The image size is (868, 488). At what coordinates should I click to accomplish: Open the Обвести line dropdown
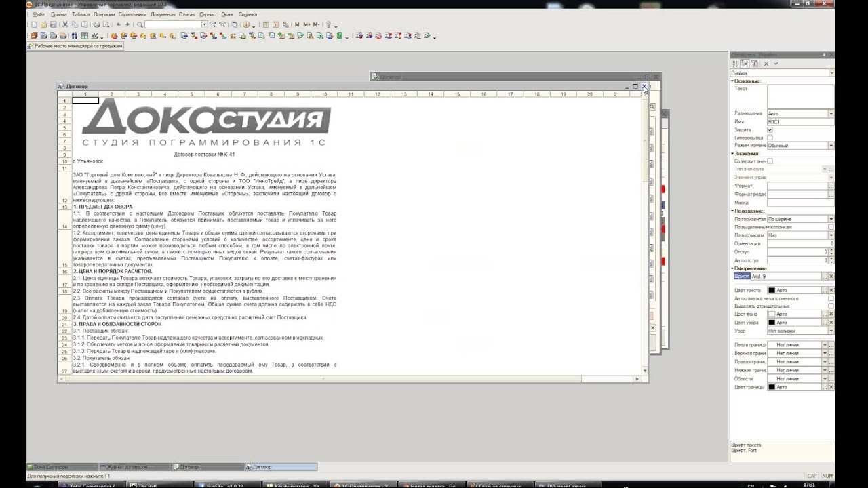coord(825,378)
